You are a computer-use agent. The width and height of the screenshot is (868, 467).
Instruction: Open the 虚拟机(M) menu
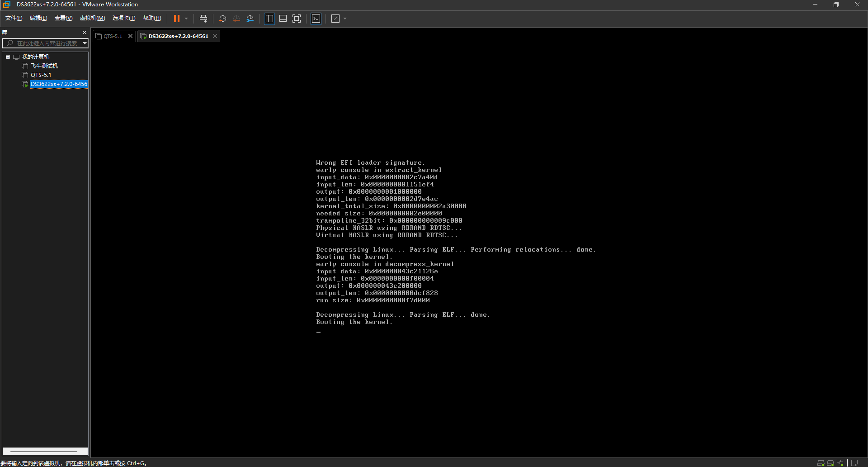pyautogui.click(x=92, y=18)
